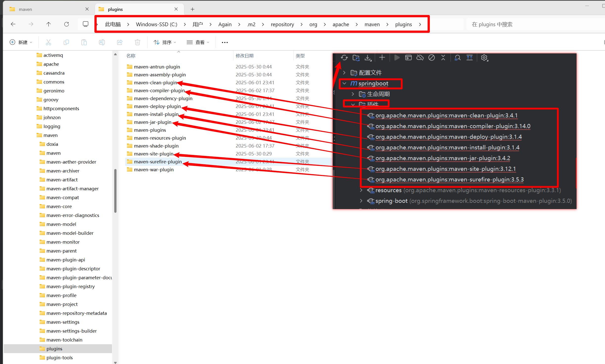The width and height of the screenshot is (605, 364).
Task: Click the Maven add project plus icon
Action: click(382, 58)
